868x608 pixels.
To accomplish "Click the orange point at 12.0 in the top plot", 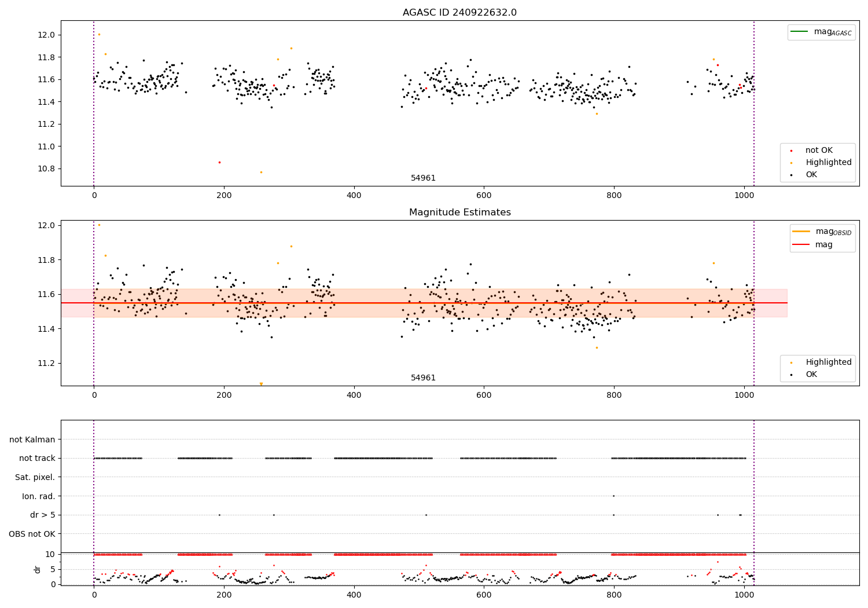I will (99, 34).
